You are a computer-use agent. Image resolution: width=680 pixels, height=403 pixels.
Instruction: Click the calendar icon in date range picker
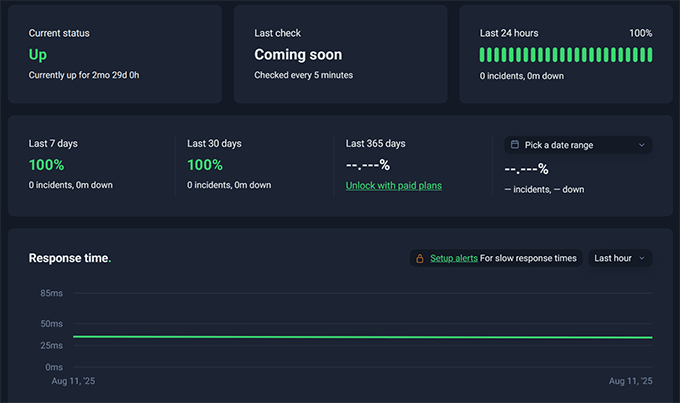[x=514, y=145]
